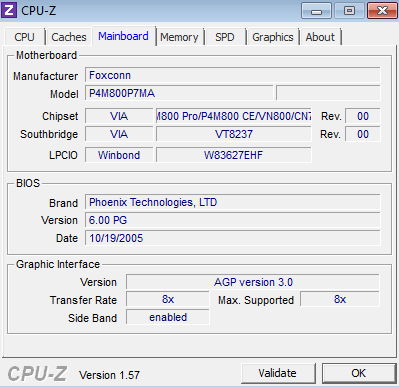Click the CPU-Z window title text
Screen dimensions: 399x387
point(39,11)
